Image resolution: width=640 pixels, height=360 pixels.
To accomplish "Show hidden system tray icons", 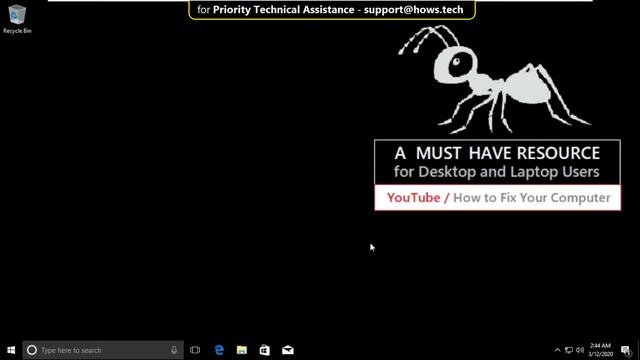I will [557, 350].
